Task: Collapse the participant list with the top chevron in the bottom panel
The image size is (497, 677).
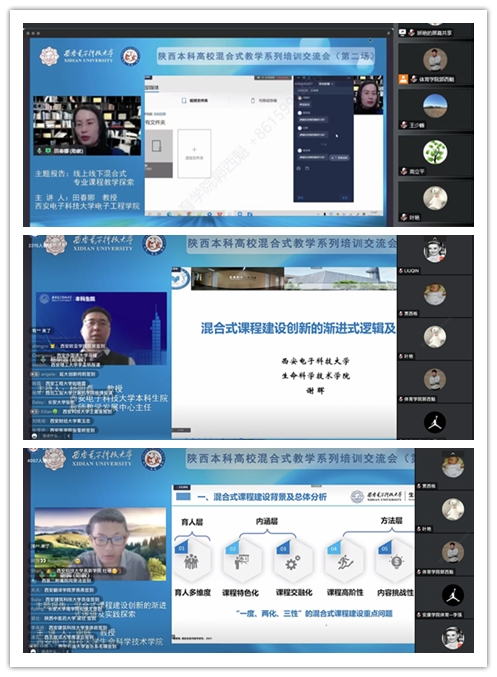Action: coord(453,453)
